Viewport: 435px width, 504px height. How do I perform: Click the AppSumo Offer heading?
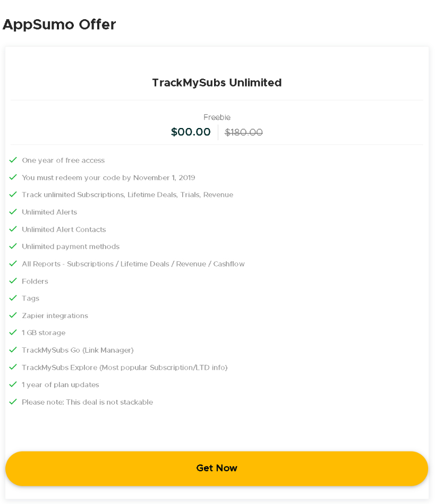click(x=59, y=24)
